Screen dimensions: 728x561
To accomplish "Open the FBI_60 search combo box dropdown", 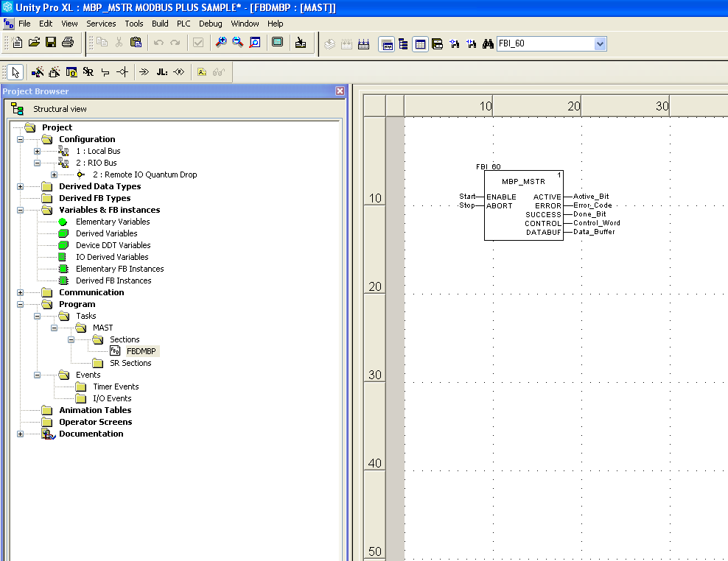I will click(x=600, y=44).
